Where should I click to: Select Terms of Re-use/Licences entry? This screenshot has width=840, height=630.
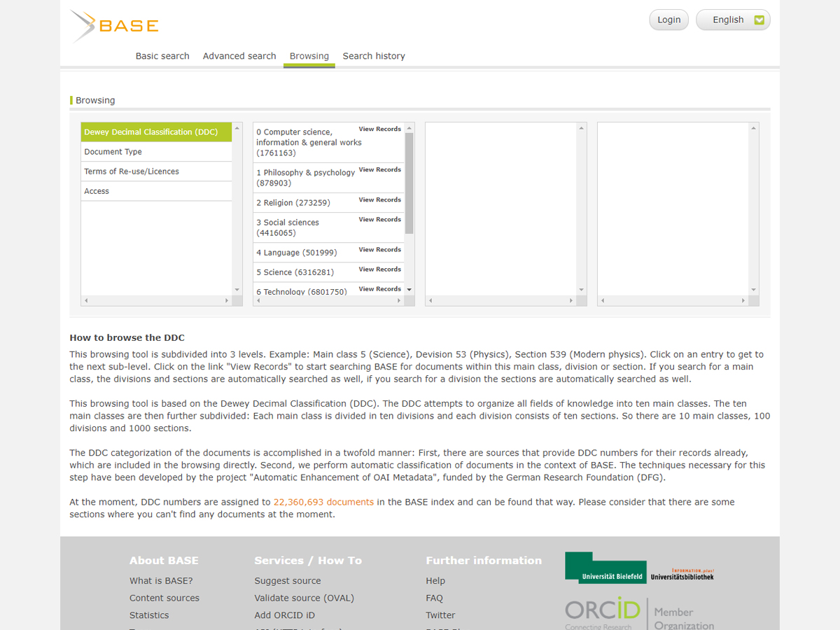click(x=132, y=171)
